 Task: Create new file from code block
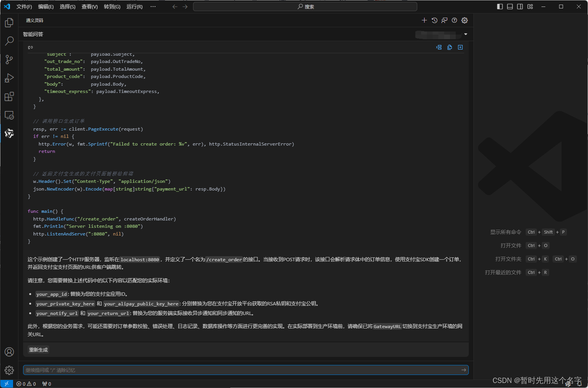point(460,47)
